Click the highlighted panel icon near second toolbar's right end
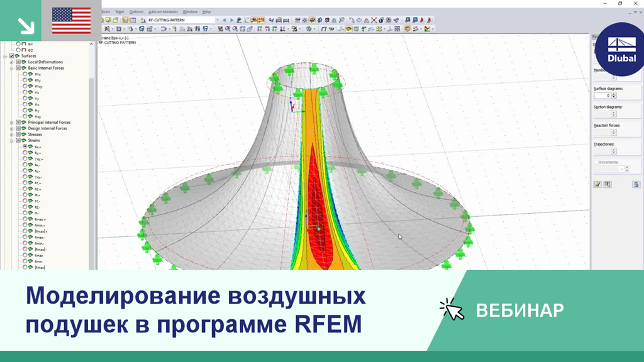Viewport: 644px width, 362px height. 408,29
